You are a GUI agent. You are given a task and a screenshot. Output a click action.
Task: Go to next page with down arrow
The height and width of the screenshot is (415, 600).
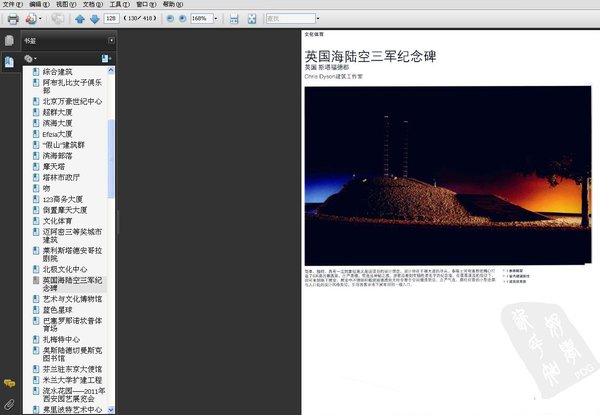tap(95, 19)
